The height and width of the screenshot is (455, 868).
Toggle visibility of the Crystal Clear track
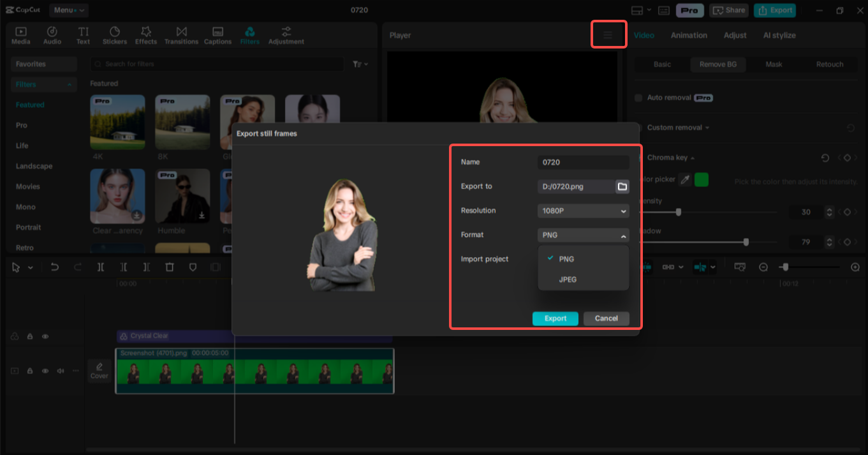pos(45,336)
